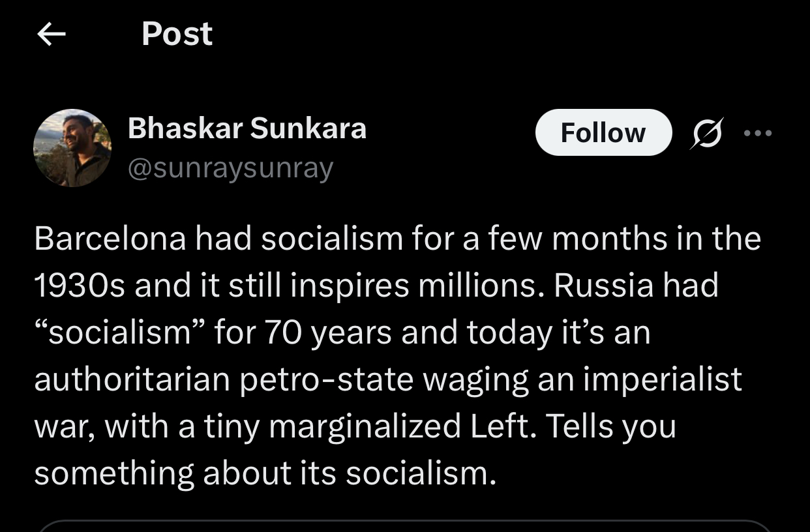The image size is (810, 532).
Task: Open Bhaskar Sunkara's profile picture
Action: point(72,148)
